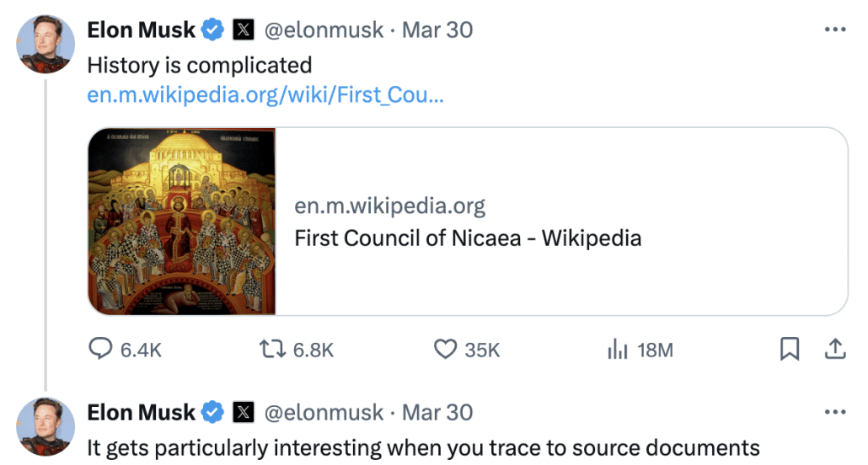868x465 pixels.
Task: Open Elon Musk's profile from first tweet name
Action: [x=142, y=30]
